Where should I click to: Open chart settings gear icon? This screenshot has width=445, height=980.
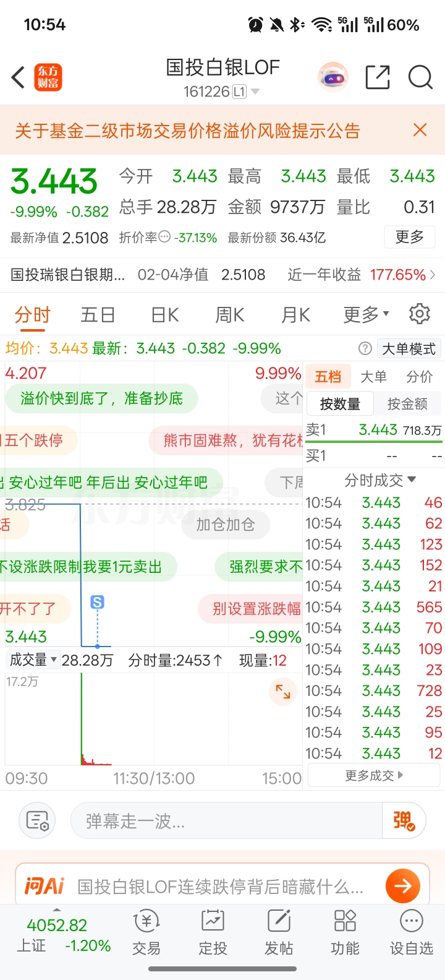(420, 314)
